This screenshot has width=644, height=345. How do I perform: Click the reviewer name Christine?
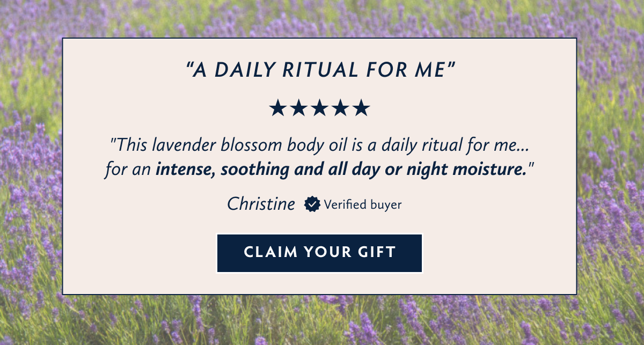(261, 204)
